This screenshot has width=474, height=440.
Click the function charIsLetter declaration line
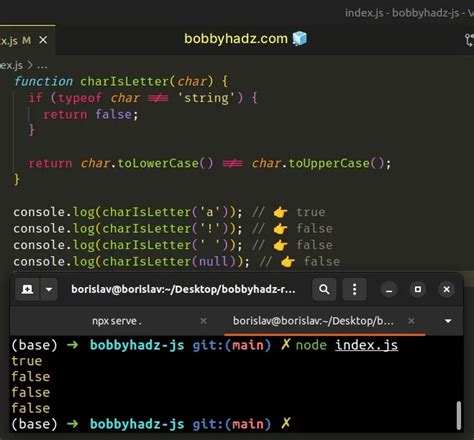[121, 81]
